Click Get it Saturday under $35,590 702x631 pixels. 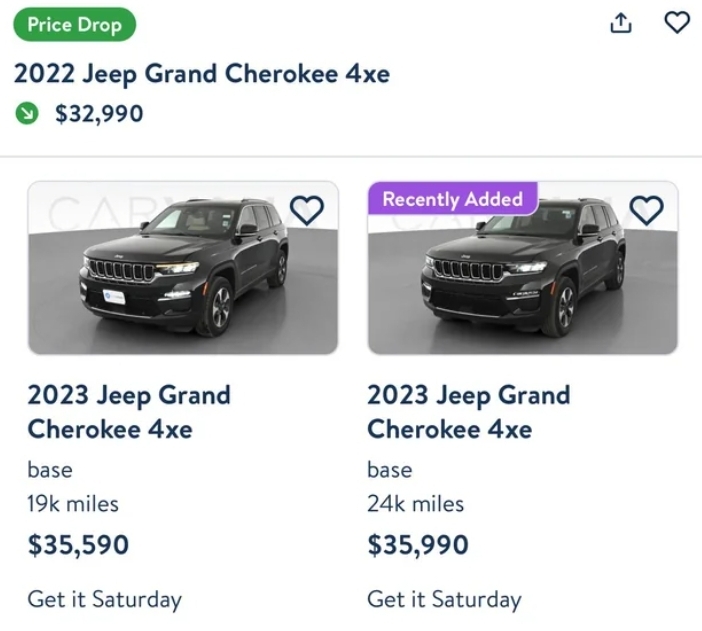(x=105, y=599)
